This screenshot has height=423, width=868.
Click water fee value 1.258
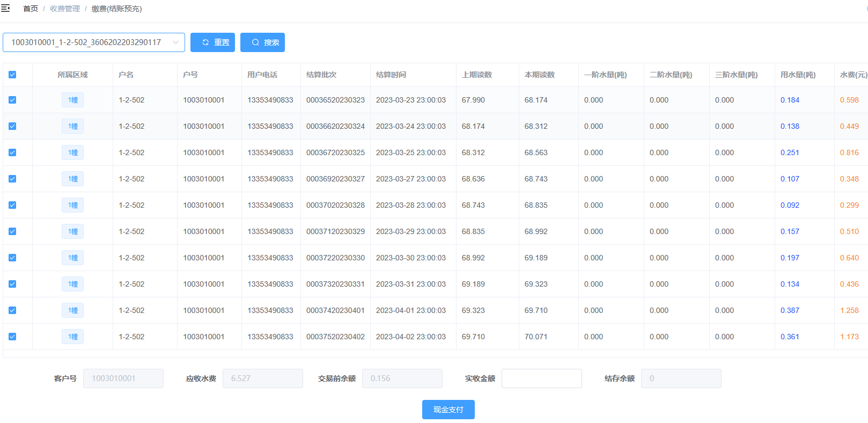click(849, 310)
